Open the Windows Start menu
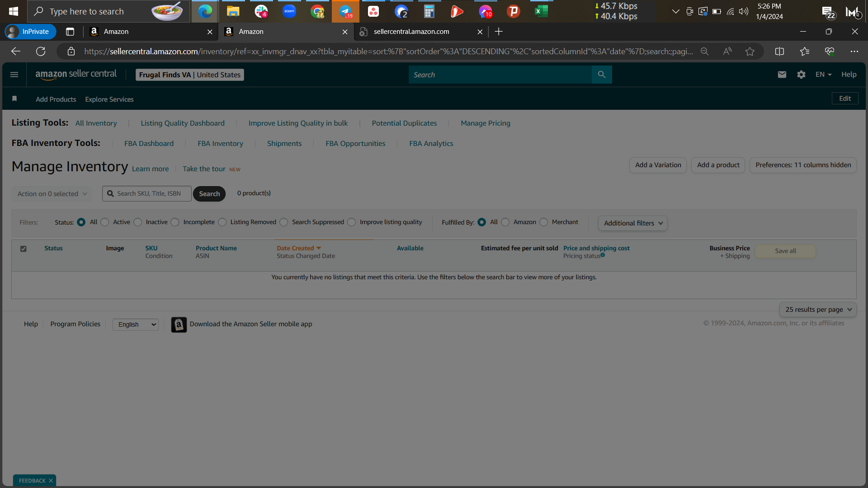 [14, 11]
